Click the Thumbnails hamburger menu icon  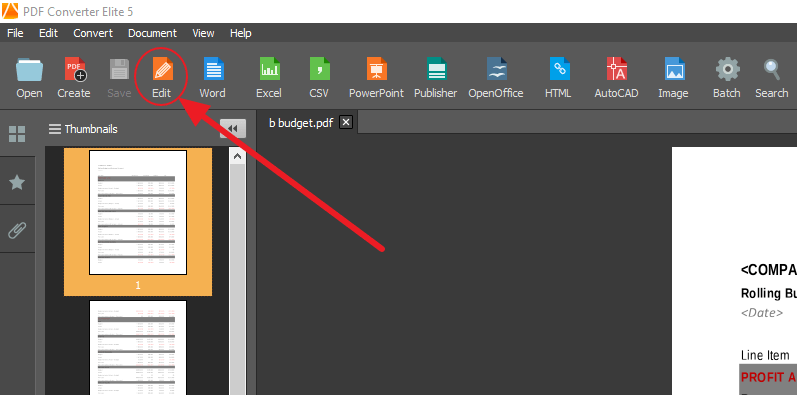[x=54, y=129]
